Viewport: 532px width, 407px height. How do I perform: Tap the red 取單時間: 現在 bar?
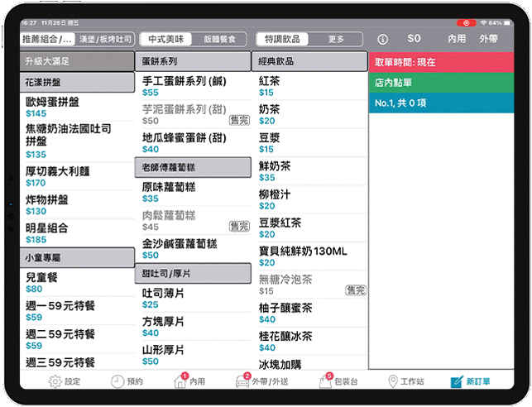(441, 63)
